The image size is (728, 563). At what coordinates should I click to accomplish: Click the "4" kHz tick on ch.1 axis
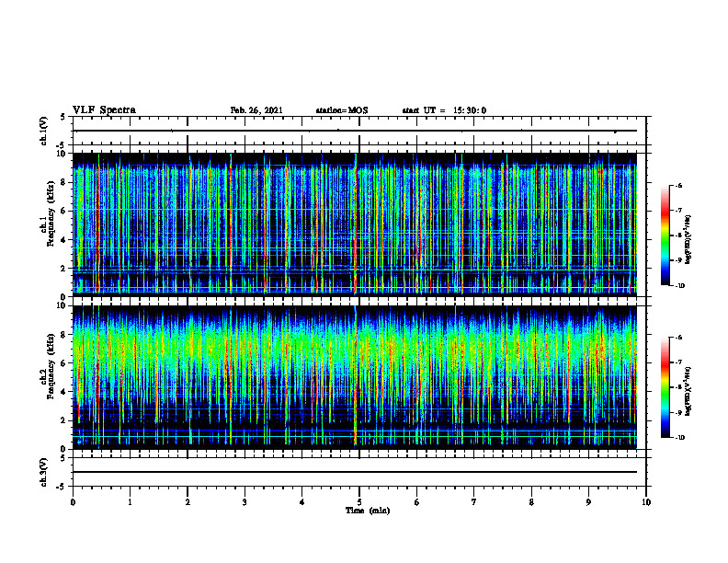(x=63, y=240)
